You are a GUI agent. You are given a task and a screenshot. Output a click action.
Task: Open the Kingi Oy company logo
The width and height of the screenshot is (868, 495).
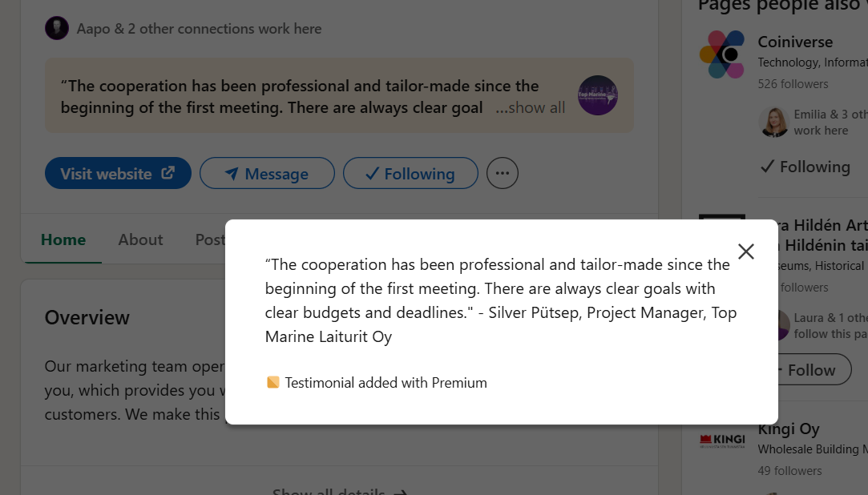pos(722,440)
